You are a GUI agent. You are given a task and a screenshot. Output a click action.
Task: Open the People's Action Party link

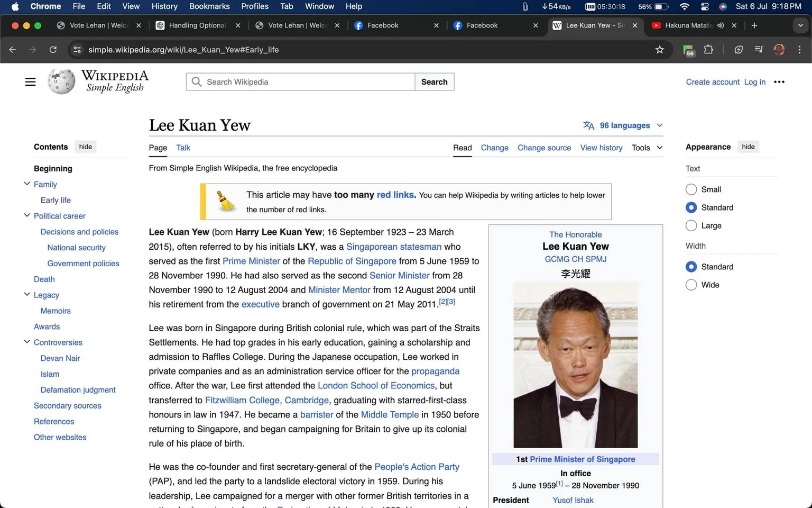[417, 467]
